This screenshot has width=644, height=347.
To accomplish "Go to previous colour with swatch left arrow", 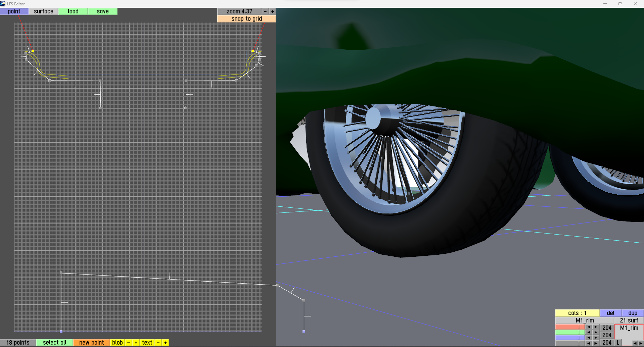I will [635, 343].
